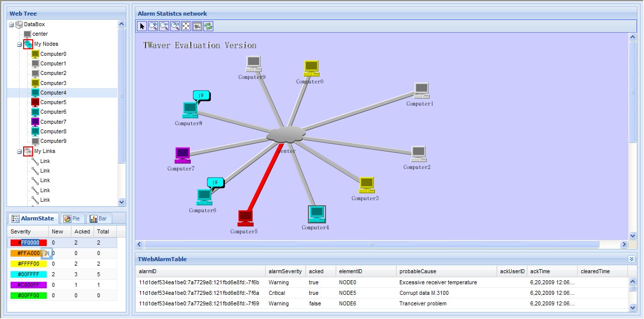The width and height of the screenshot is (644, 319).
Task: Select Computer9 node in the network
Action: pyautogui.click(x=254, y=64)
